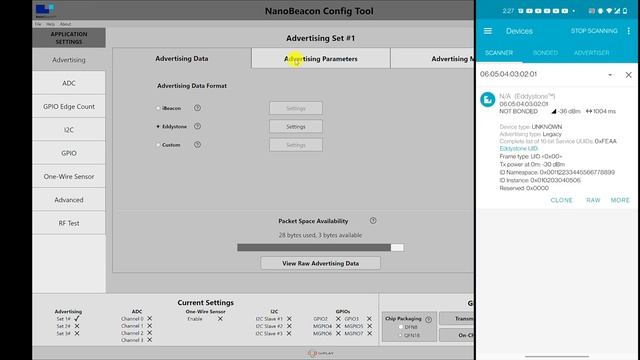Click View Raw Advertising Data
The image size is (640, 360).
point(320,263)
